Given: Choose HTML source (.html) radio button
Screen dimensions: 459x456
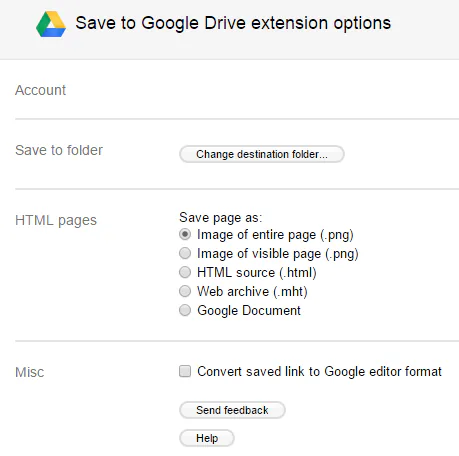Looking at the screenshot, I should pyautogui.click(x=185, y=272).
